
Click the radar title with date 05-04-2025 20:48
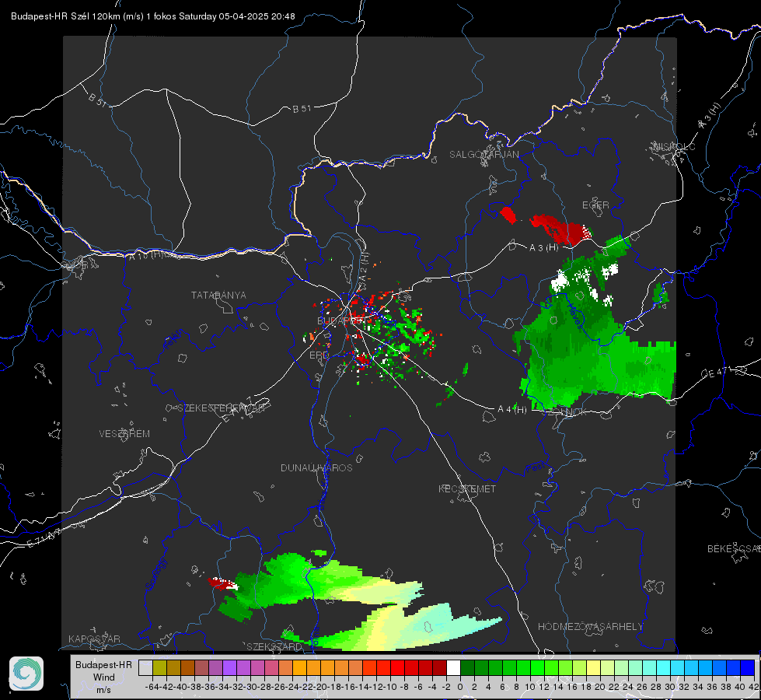click(153, 16)
